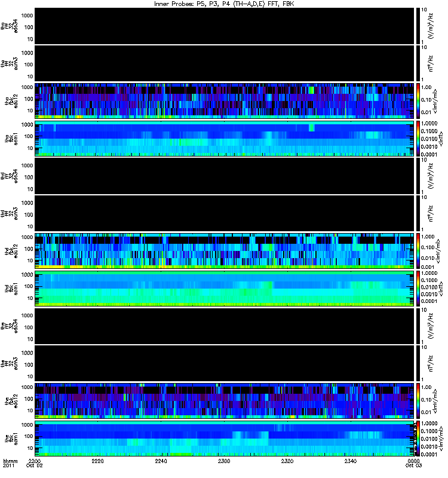Click the nT²/Hz unit label of tha scm3 panel

[x=431, y=63]
